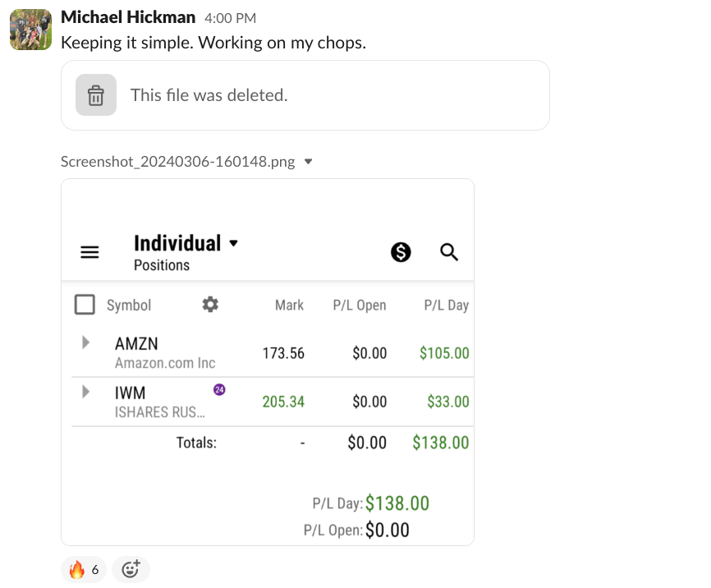Click the purple 24 badge on IWM
The width and height of the screenshot is (711, 588).
click(x=219, y=389)
